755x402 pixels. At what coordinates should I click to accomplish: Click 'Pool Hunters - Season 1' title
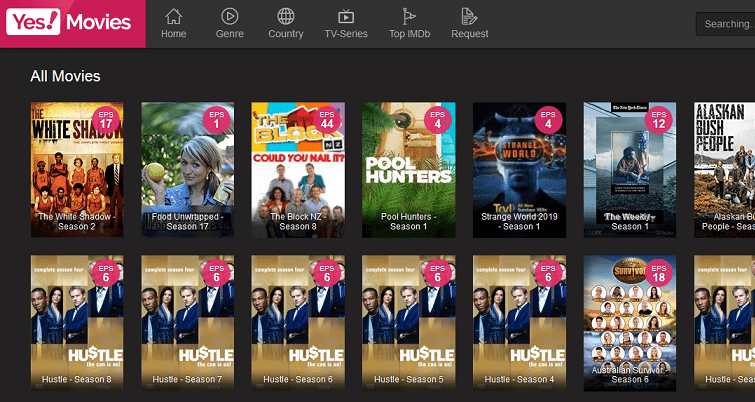(409, 221)
